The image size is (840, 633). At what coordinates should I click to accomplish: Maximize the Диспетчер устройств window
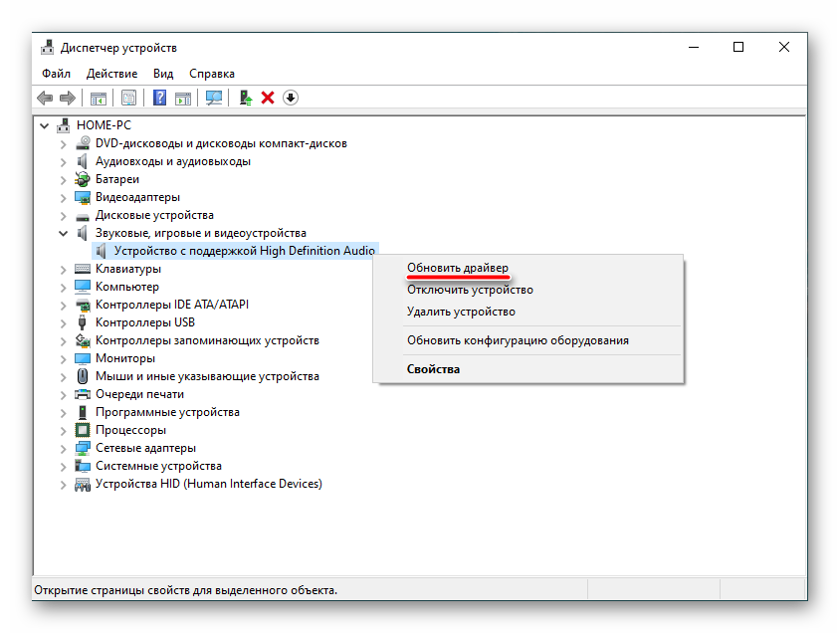[738, 47]
